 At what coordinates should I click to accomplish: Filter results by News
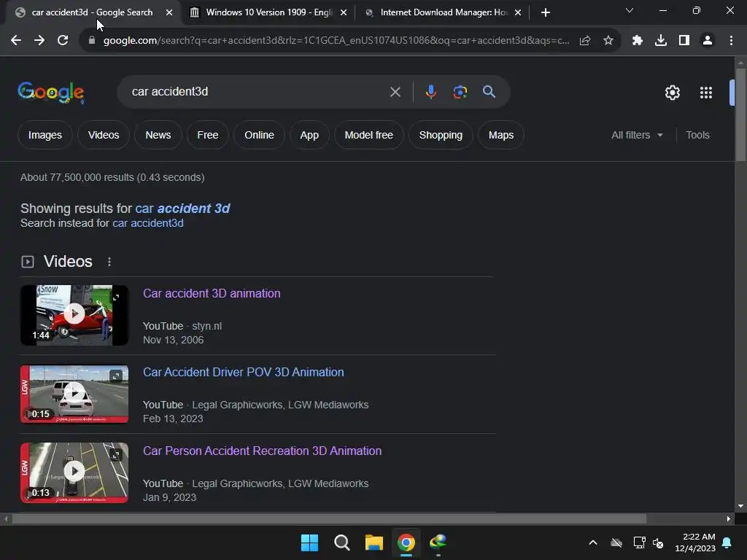coord(158,135)
